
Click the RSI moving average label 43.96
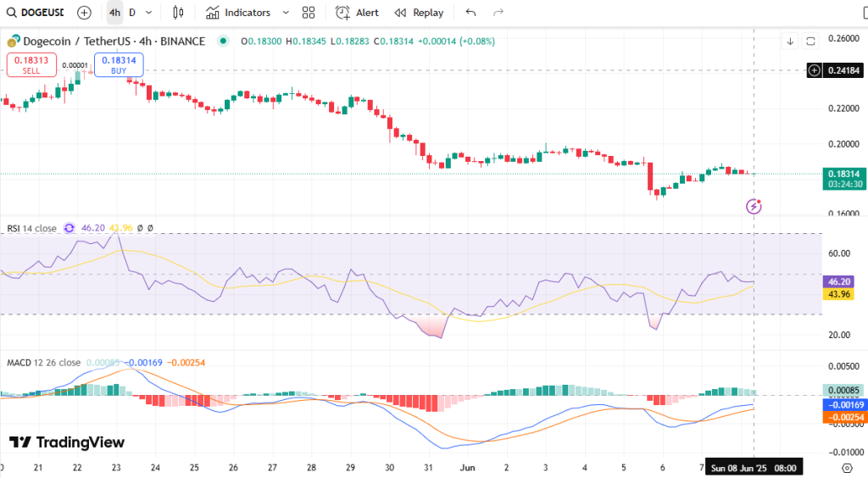click(838, 294)
